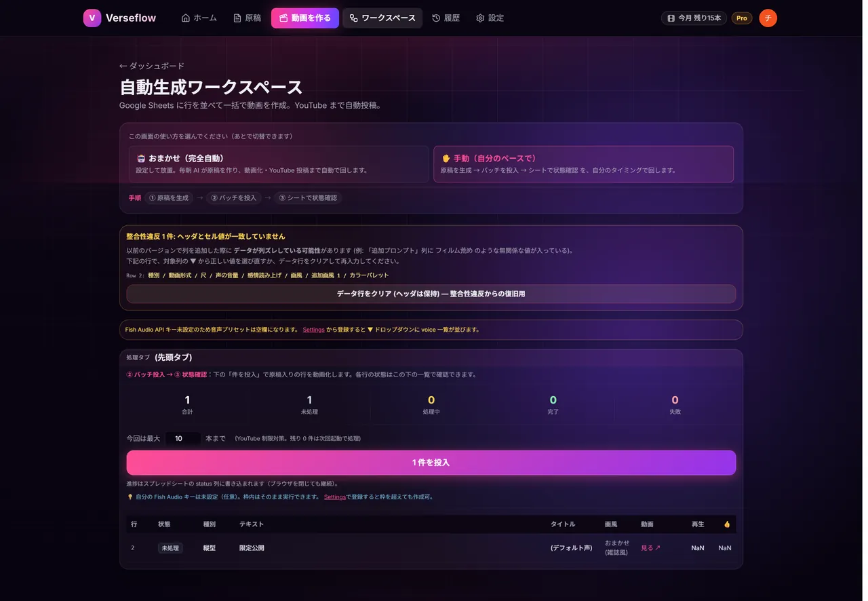
Task: Open the 見る ↗ video link
Action: coord(650,548)
